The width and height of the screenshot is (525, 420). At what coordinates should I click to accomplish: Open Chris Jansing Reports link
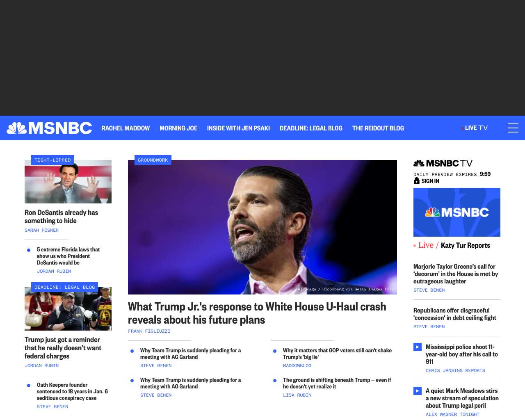pos(455,370)
